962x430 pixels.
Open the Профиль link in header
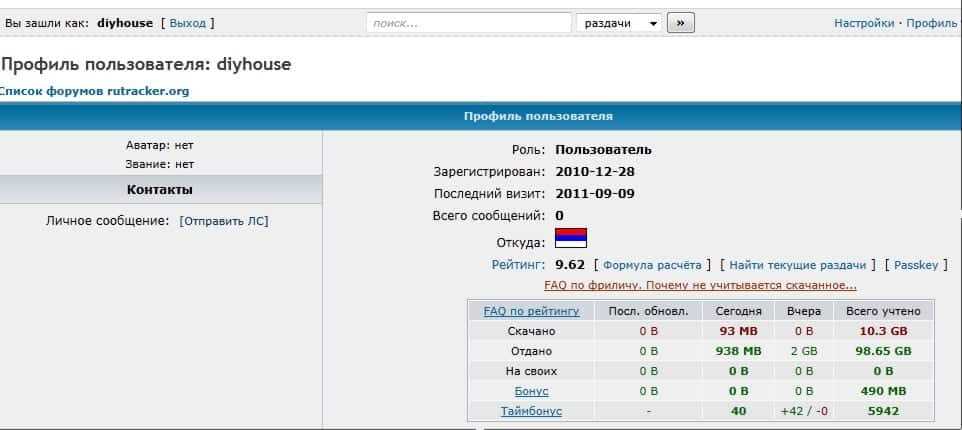(931, 23)
